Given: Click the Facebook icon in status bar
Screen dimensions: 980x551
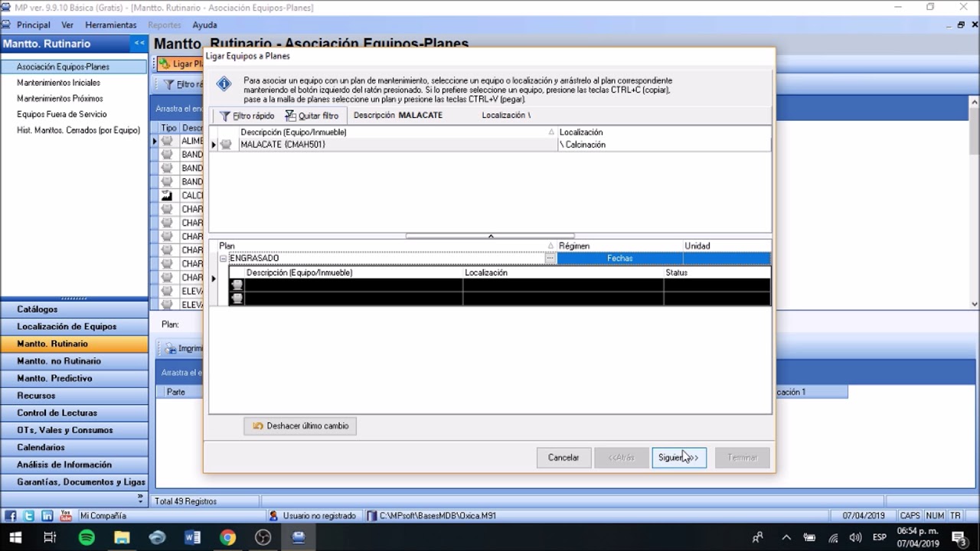Looking at the screenshot, I should click(x=10, y=516).
